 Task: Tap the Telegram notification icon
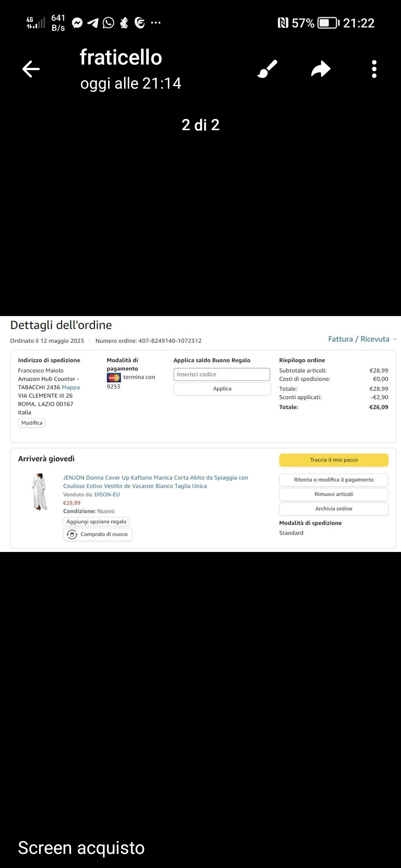(x=93, y=23)
